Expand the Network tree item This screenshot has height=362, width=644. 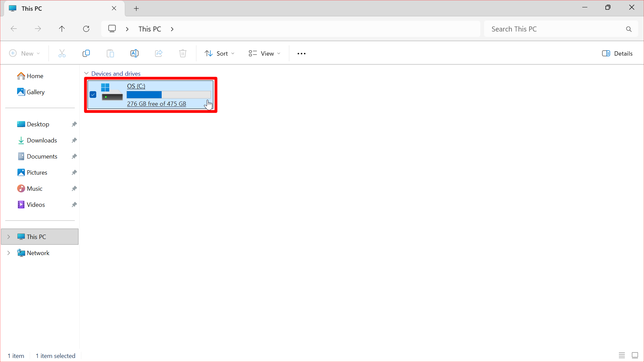[x=9, y=253]
